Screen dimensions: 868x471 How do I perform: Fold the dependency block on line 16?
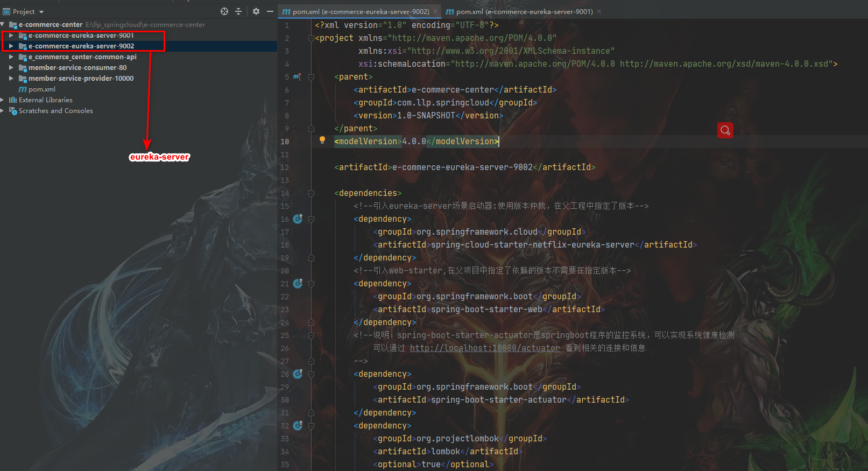pyautogui.click(x=311, y=219)
